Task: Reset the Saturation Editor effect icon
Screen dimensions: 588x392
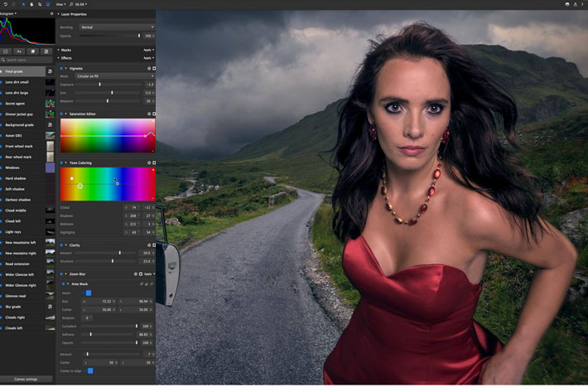Action: 149,114
